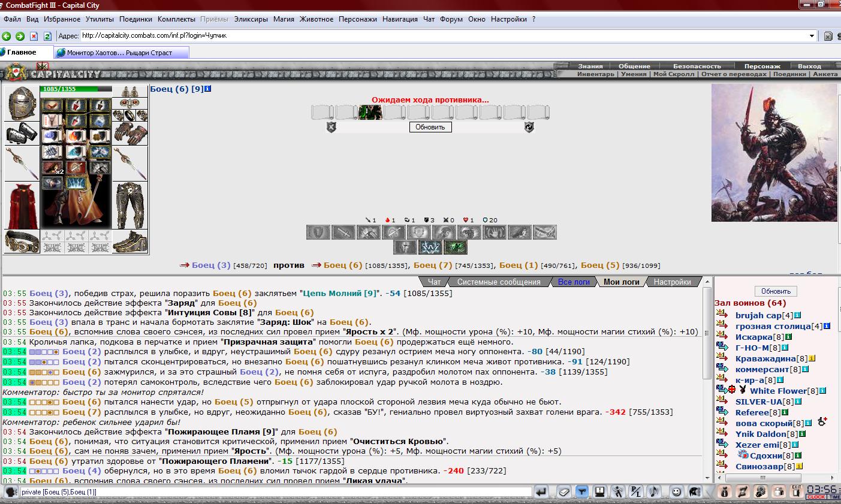Open info icon next to Боец (6) [9]

207,89
